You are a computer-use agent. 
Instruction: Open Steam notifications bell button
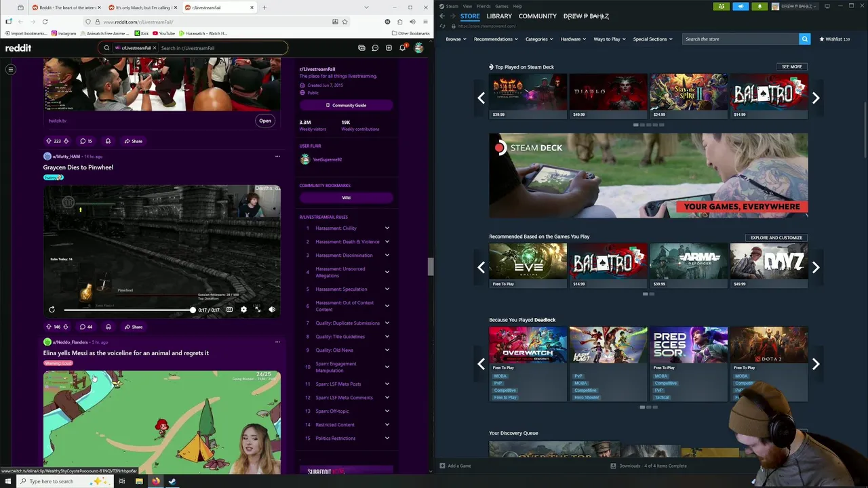[x=759, y=6]
